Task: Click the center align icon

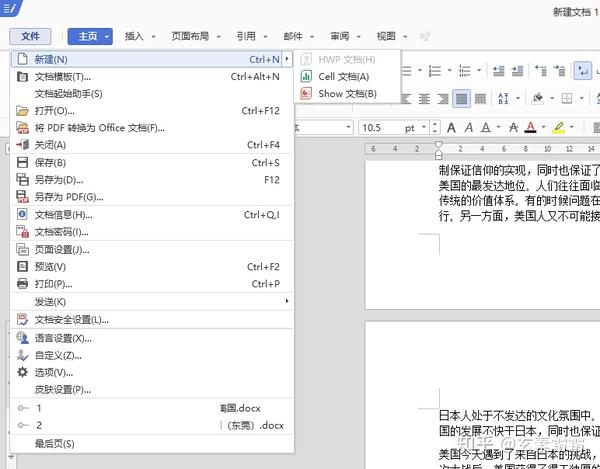Action: pos(424,99)
